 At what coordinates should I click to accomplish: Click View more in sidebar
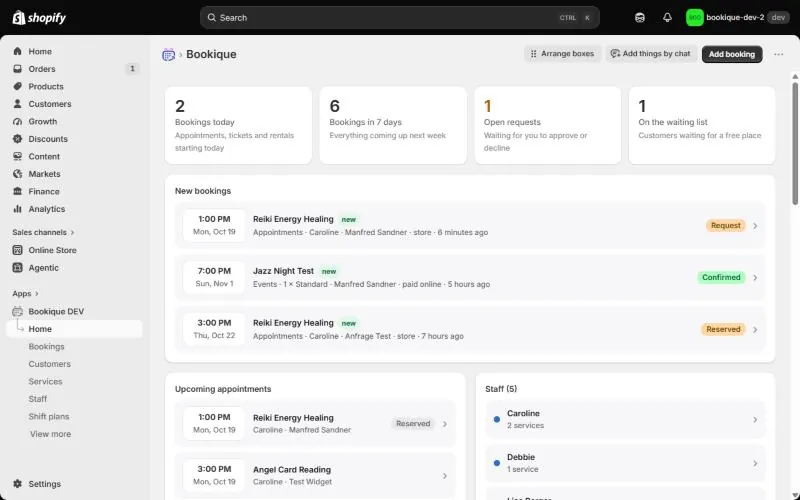point(51,434)
